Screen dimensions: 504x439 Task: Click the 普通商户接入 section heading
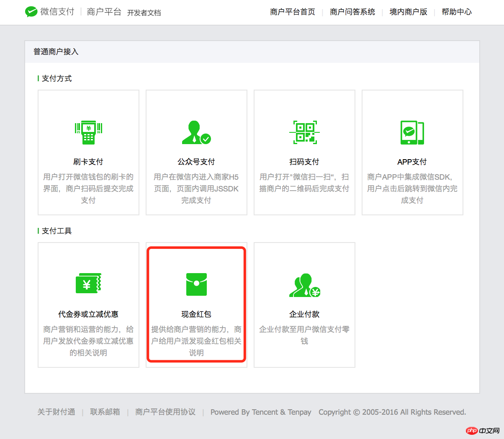point(56,52)
